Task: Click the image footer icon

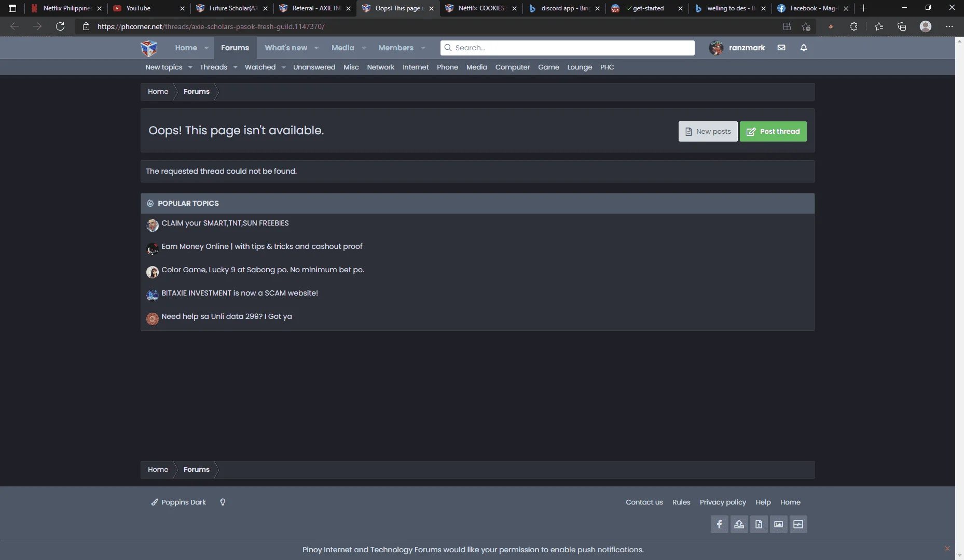Action: 778,524
